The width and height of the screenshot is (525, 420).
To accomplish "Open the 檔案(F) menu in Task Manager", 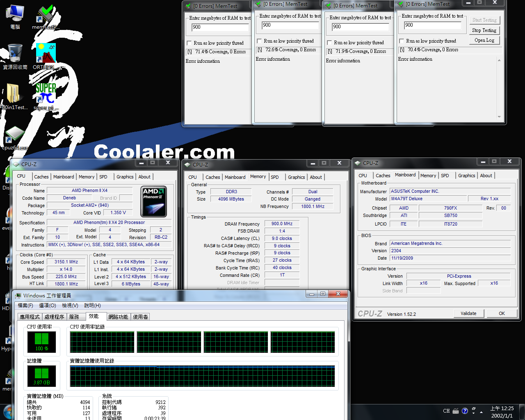I will 25,306.
